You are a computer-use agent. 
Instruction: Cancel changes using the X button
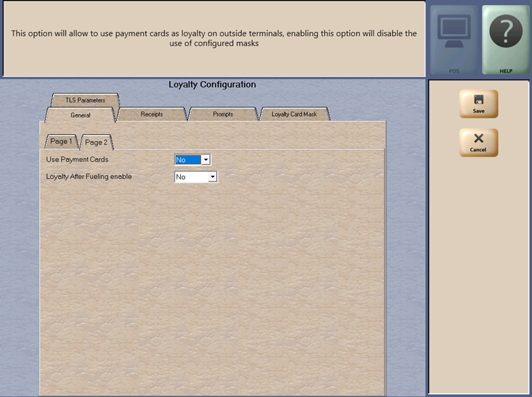[x=478, y=143]
